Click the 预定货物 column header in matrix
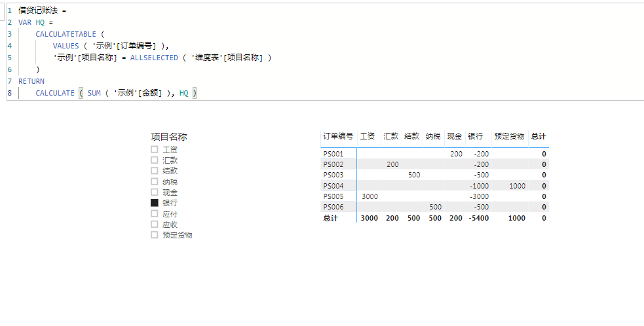The width and height of the screenshot is (644, 326). 509,136
